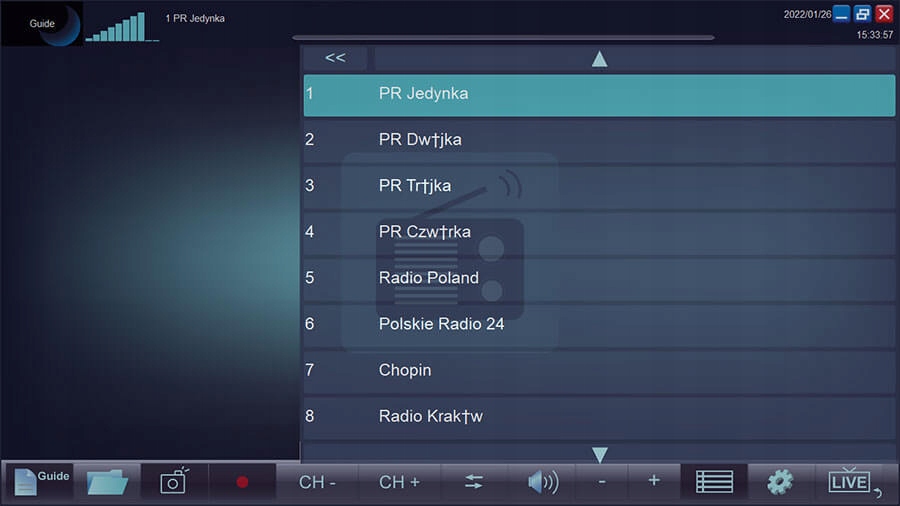Close the player window
The image size is (900, 506).
click(884, 14)
